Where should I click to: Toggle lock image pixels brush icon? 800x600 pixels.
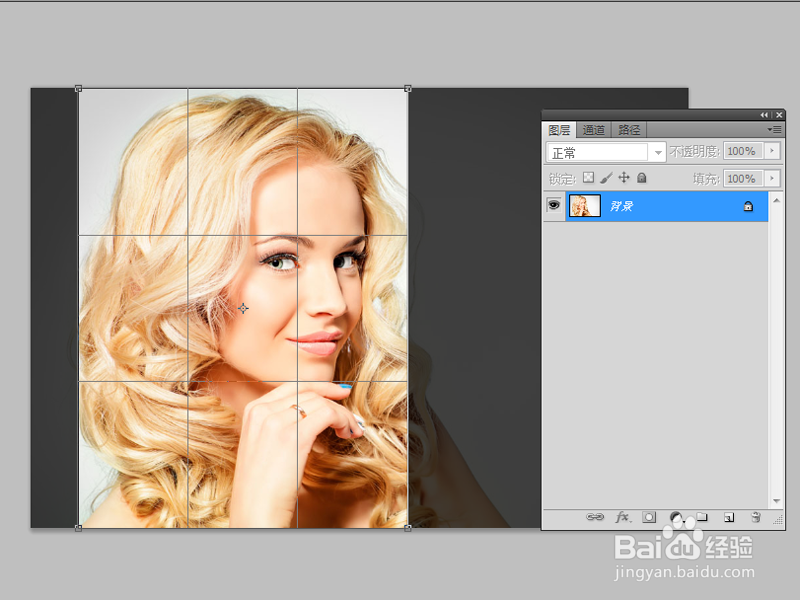point(606,178)
